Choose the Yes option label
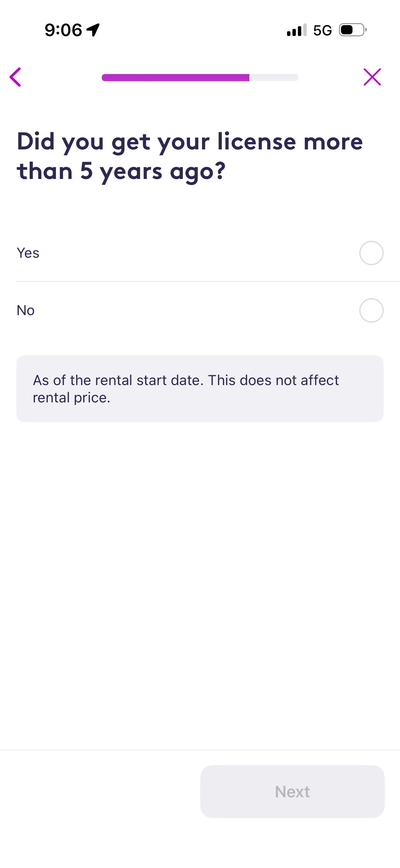Image resolution: width=400 pixels, height=868 pixels. [28, 253]
